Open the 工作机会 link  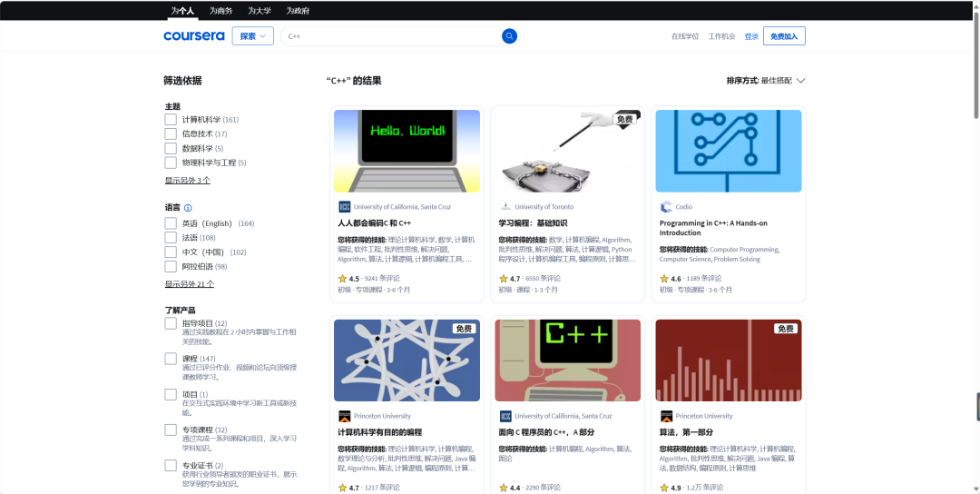point(722,36)
